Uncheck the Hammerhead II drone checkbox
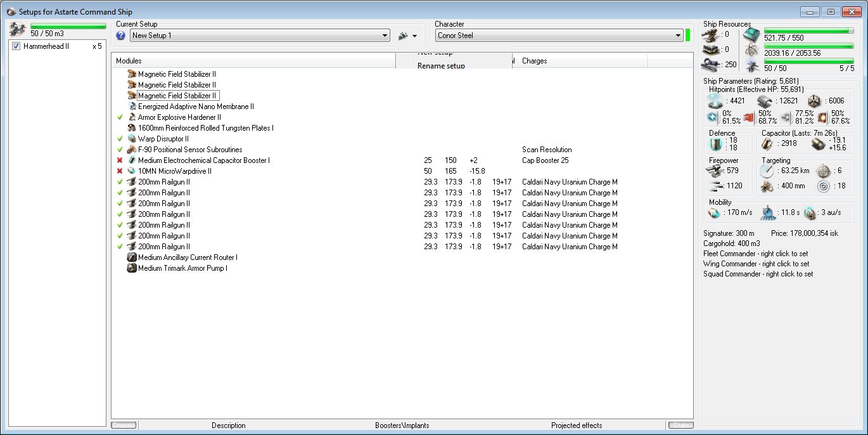Viewport: 868px width, 435px height. 16,46
